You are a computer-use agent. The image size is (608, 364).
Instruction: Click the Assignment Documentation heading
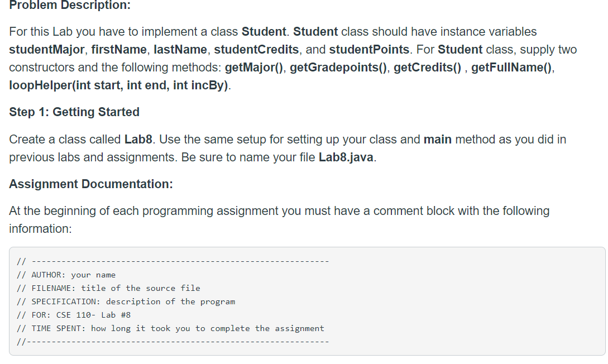pos(91,184)
